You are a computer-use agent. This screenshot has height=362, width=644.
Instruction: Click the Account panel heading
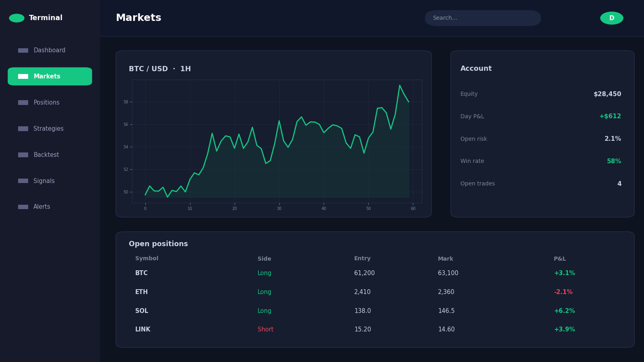476,69
